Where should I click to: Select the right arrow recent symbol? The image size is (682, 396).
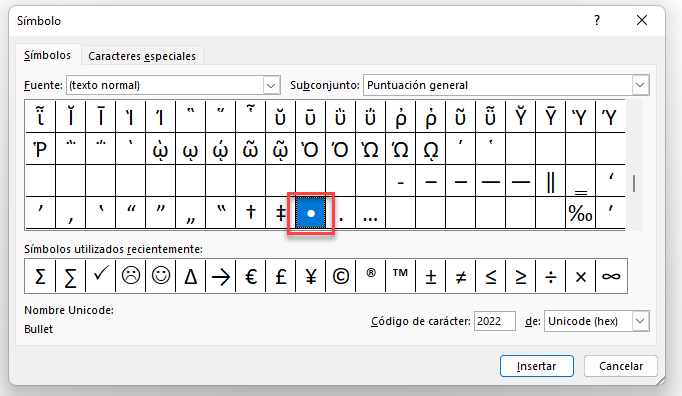coord(221,276)
